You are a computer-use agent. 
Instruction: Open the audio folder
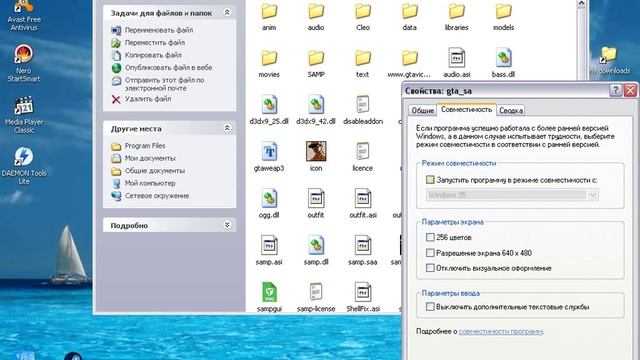coord(316,17)
